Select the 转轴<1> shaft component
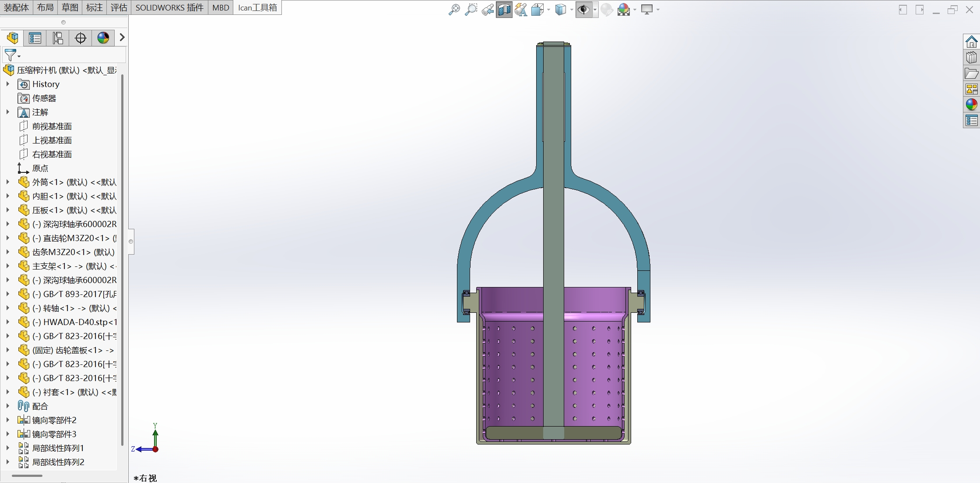This screenshot has width=980, height=483. point(67,308)
